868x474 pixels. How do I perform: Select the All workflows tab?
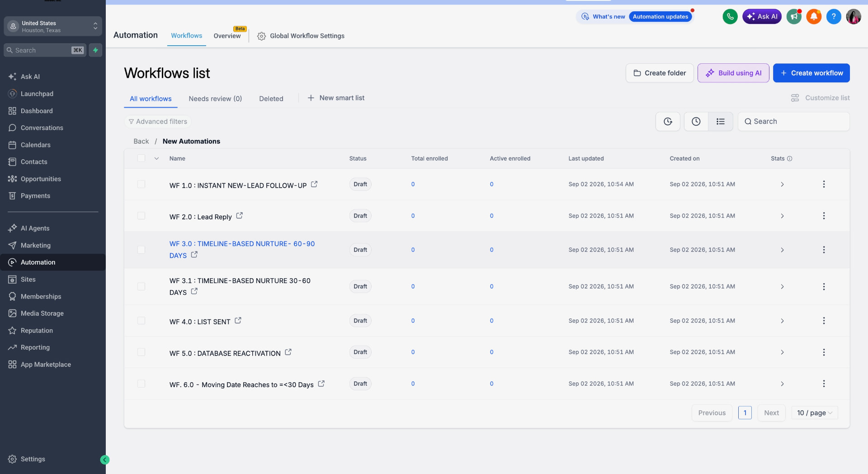click(151, 99)
